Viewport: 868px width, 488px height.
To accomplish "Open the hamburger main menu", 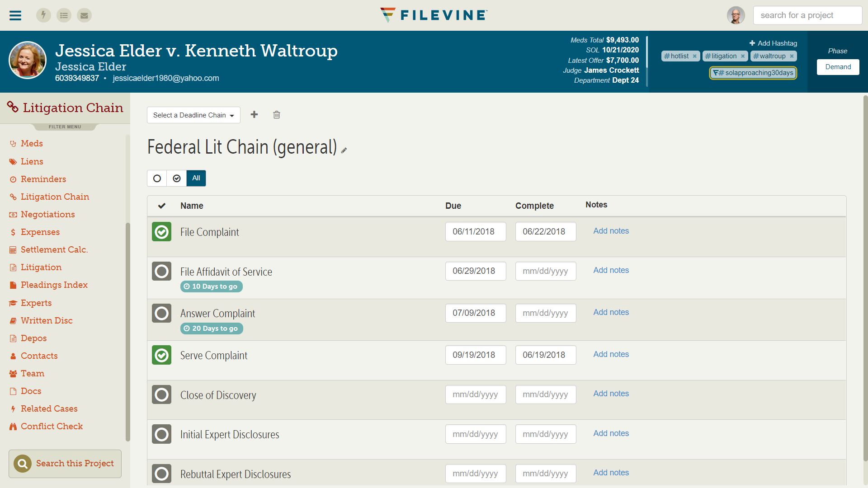I will pos(15,15).
